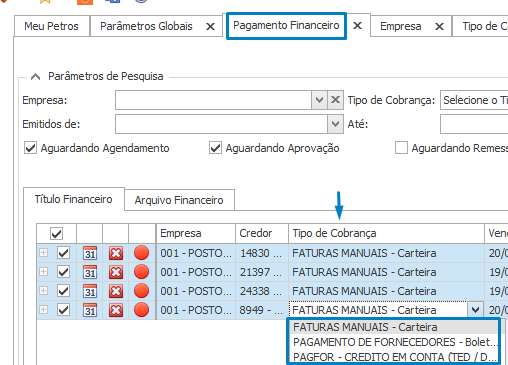The width and height of the screenshot is (508, 365).
Task: Toggle Tipo de Cobrança cell dropdown arrow
Action: 475,310
